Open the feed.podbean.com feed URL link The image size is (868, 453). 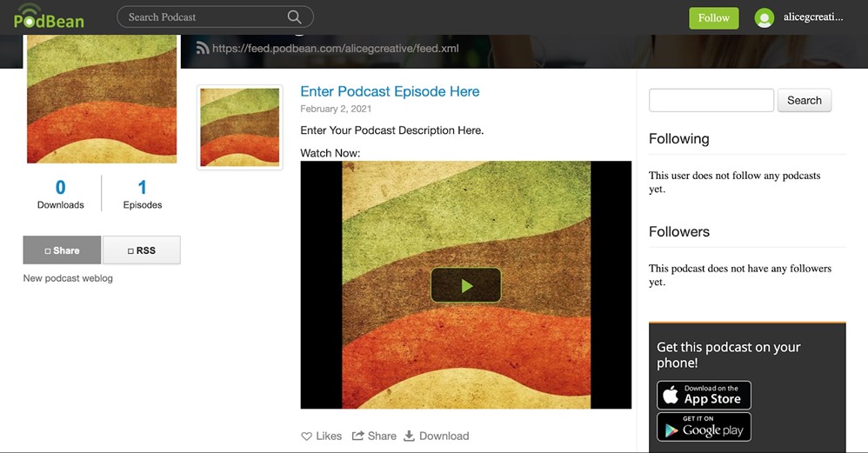336,48
